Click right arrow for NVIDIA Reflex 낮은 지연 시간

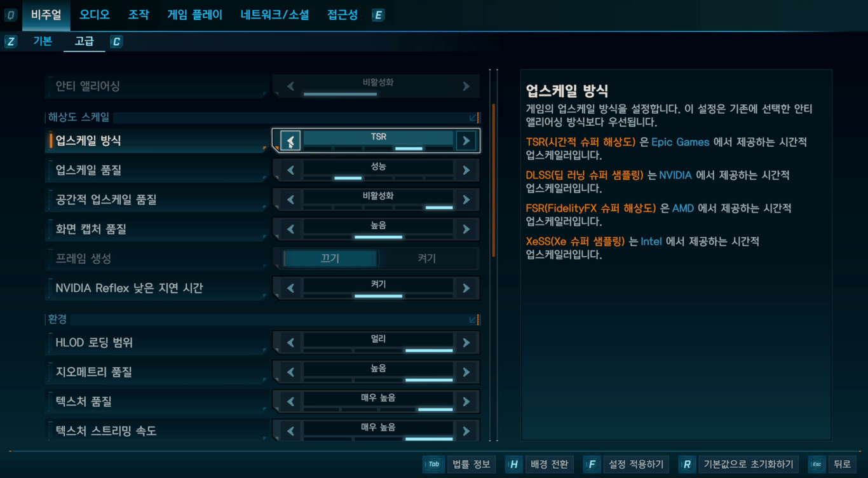(466, 288)
